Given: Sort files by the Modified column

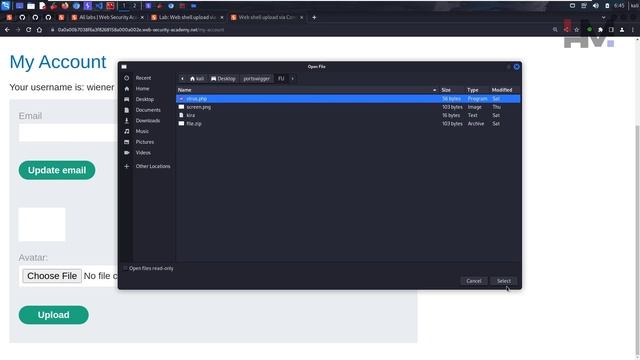Looking at the screenshot, I should coord(502,90).
